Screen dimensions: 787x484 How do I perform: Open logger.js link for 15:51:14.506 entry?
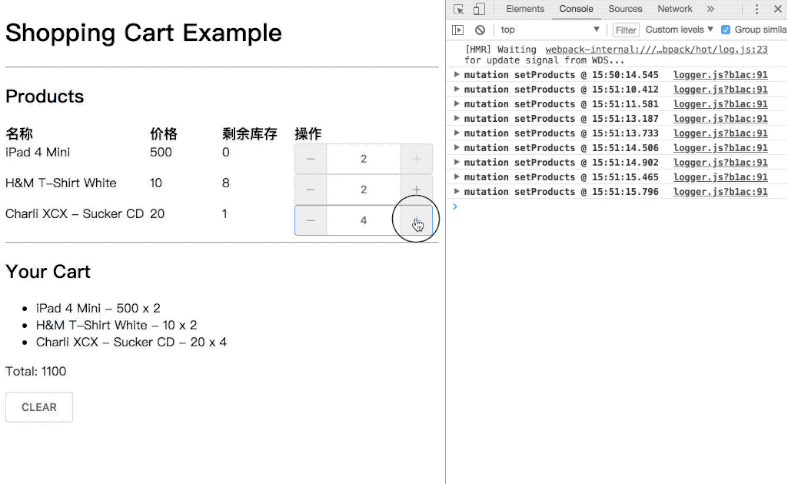tap(720, 148)
